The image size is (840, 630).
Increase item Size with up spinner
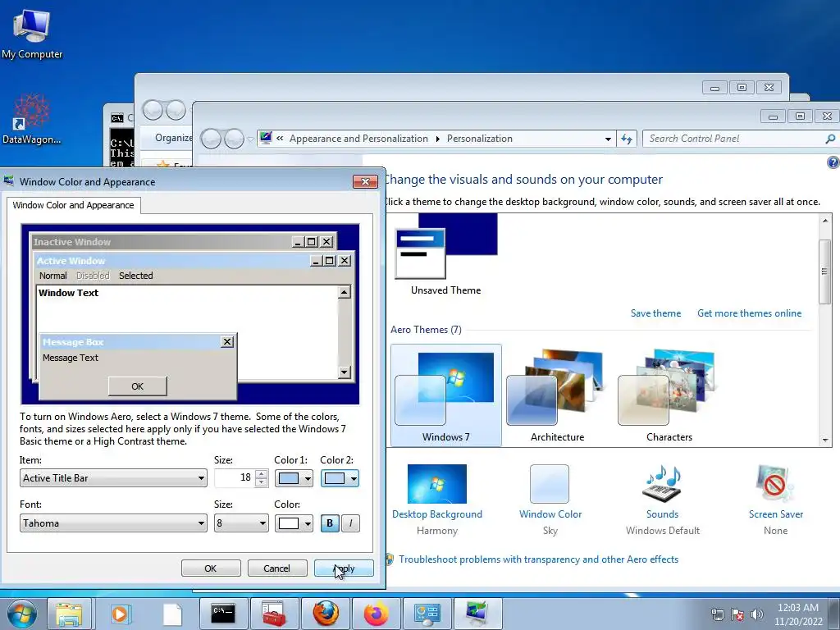[x=261, y=473]
